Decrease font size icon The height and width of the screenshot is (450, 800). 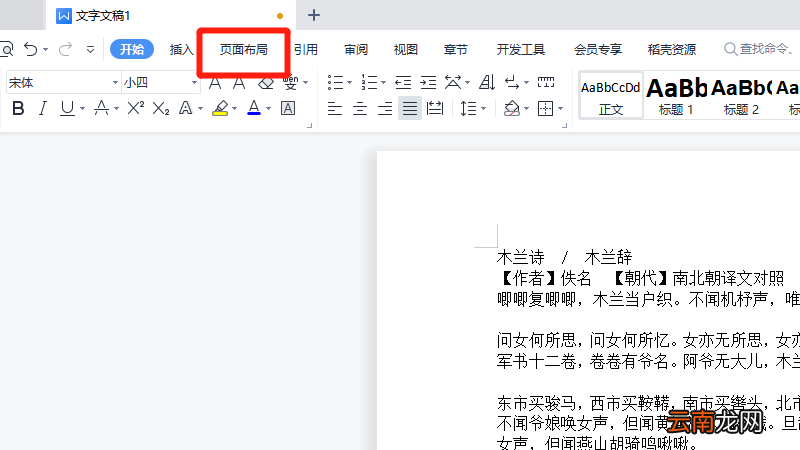[x=239, y=83]
